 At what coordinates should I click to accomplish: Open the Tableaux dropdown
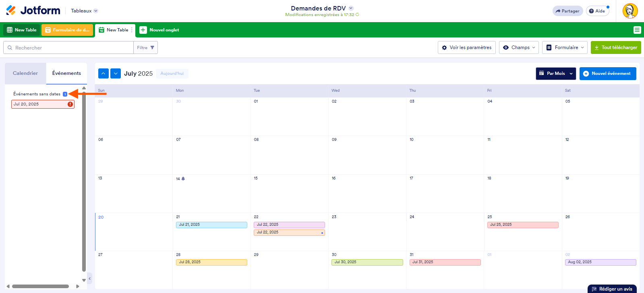coord(84,11)
